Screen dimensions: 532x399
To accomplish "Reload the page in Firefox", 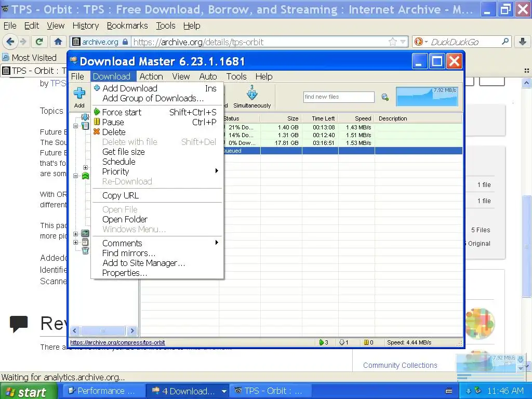I will coord(39,42).
